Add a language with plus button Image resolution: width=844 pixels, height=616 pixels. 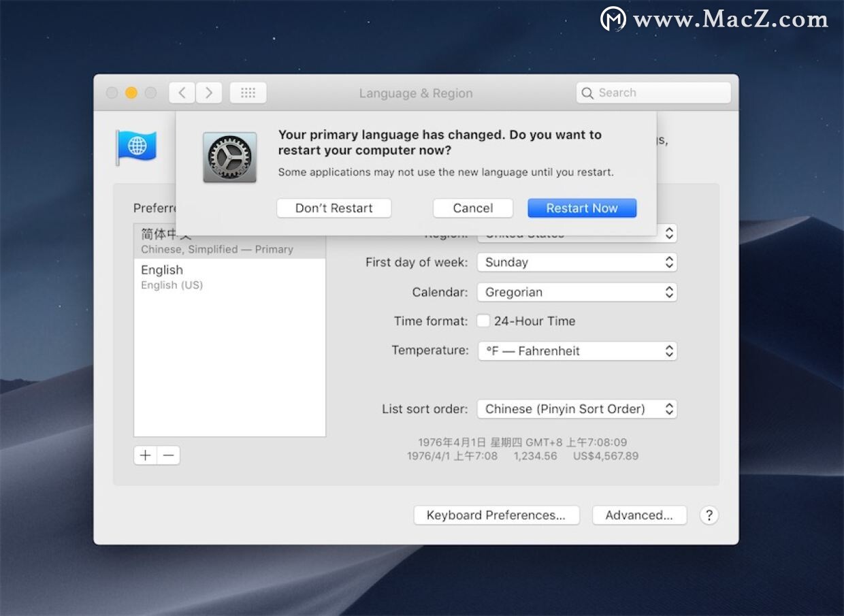145,455
